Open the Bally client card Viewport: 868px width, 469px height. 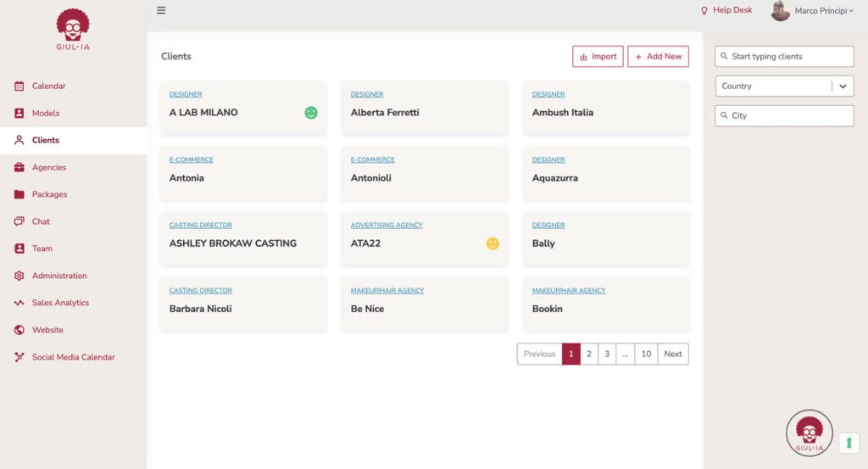coord(606,238)
